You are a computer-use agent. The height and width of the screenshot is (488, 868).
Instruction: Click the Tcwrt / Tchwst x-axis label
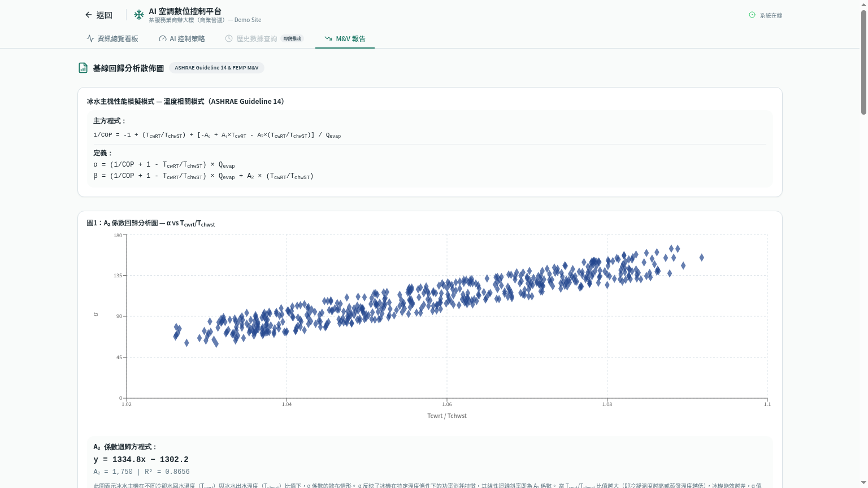click(x=447, y=416)
